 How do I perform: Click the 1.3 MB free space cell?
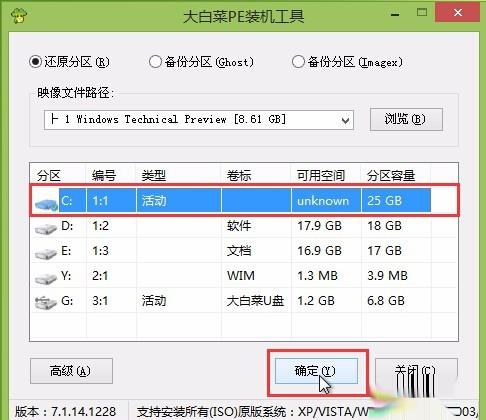(317, 276)
